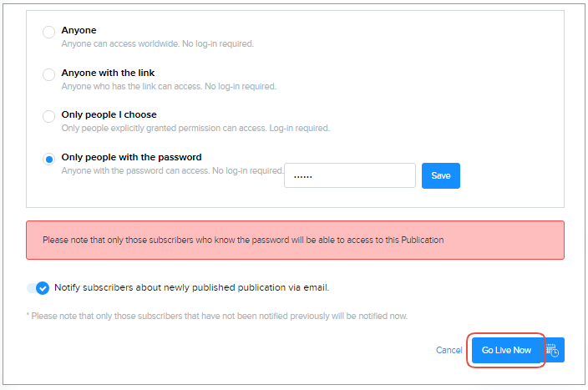The height and width of the screenshot is (390, 588).
Task: Select the Anyone radio button
Action: click(49, 33)
